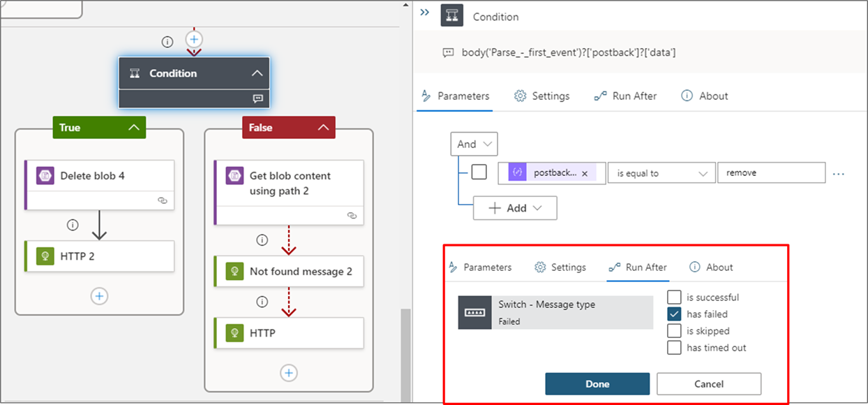Viewport: 868px width, 405px height.
Task: Open the upper Parameters tab
Action: click(456, 96)
